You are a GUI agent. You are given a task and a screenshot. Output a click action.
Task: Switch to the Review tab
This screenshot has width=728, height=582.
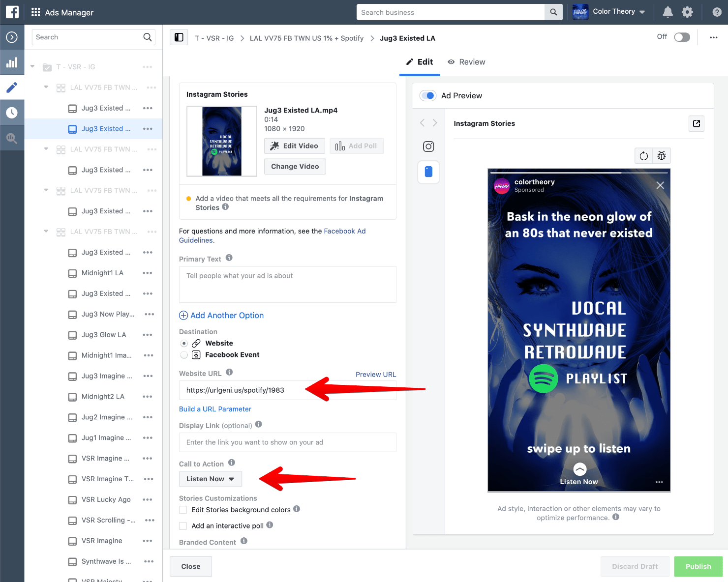click(466, 62)
